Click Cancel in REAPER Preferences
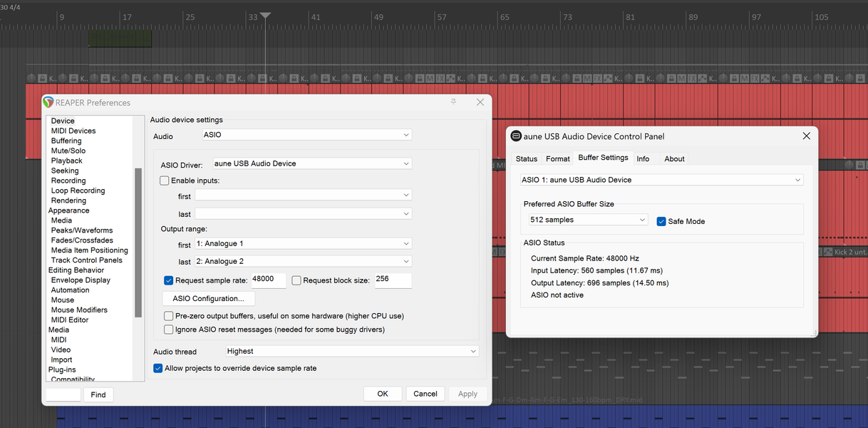The image size is (868, 428). click(425, 394)
